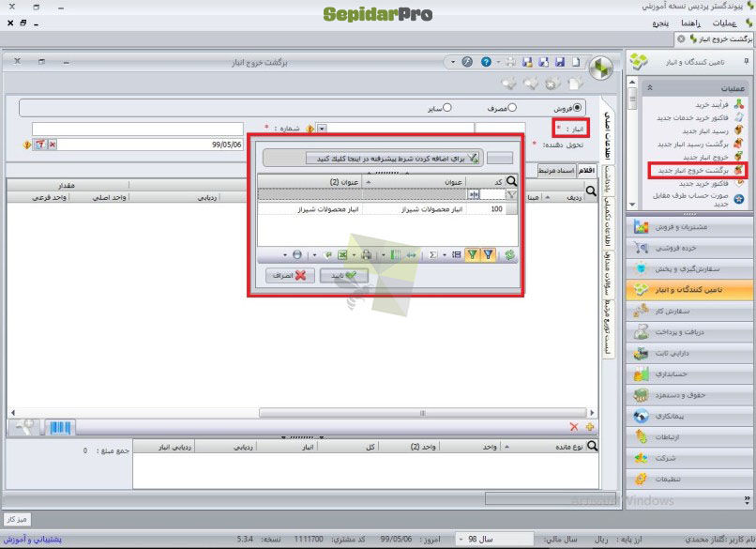Open the دریافت و پرداخت module

pyautogui.click(x=689, y=332)
